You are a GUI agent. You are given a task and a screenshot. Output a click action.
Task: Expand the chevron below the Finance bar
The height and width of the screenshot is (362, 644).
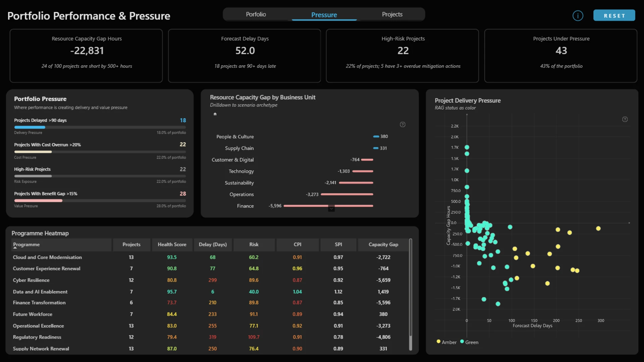tap(331, 208)
